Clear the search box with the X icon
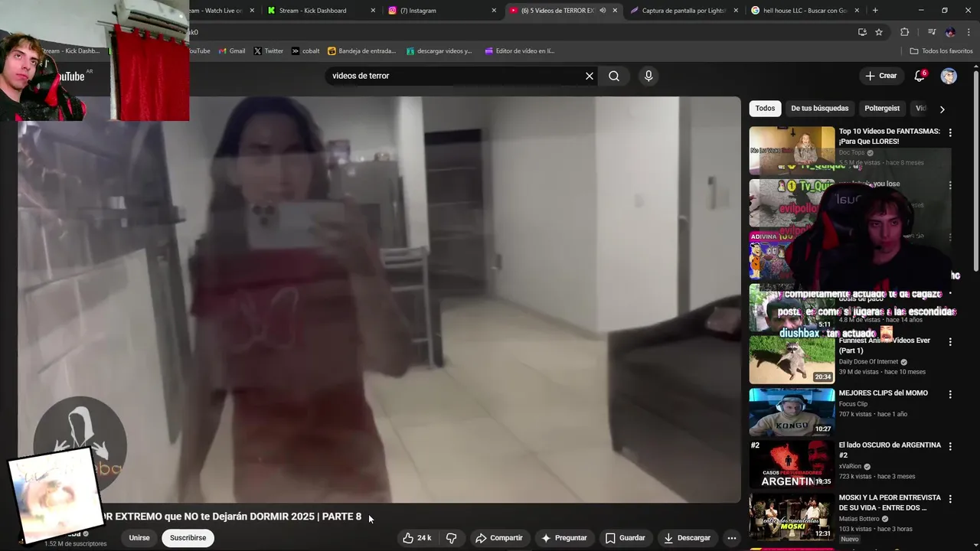This screenshot has height=551, width=980. [x=590, y=76]
